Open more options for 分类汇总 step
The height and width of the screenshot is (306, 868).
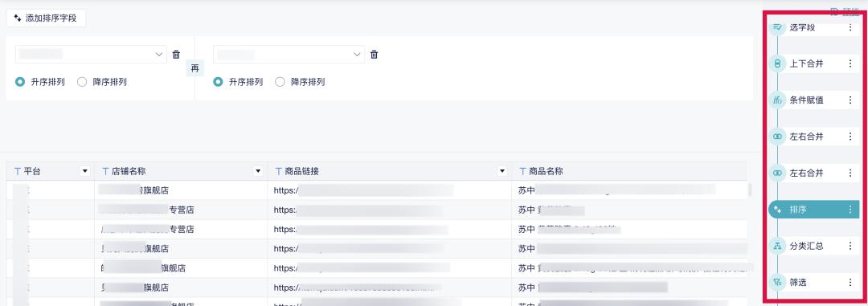point(850,247)
